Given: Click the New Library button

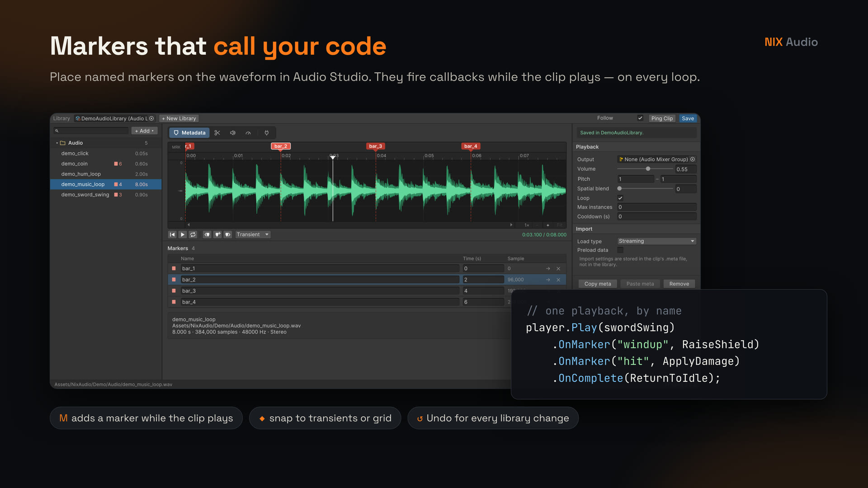Looking at the screenshot, I should 179,118.
